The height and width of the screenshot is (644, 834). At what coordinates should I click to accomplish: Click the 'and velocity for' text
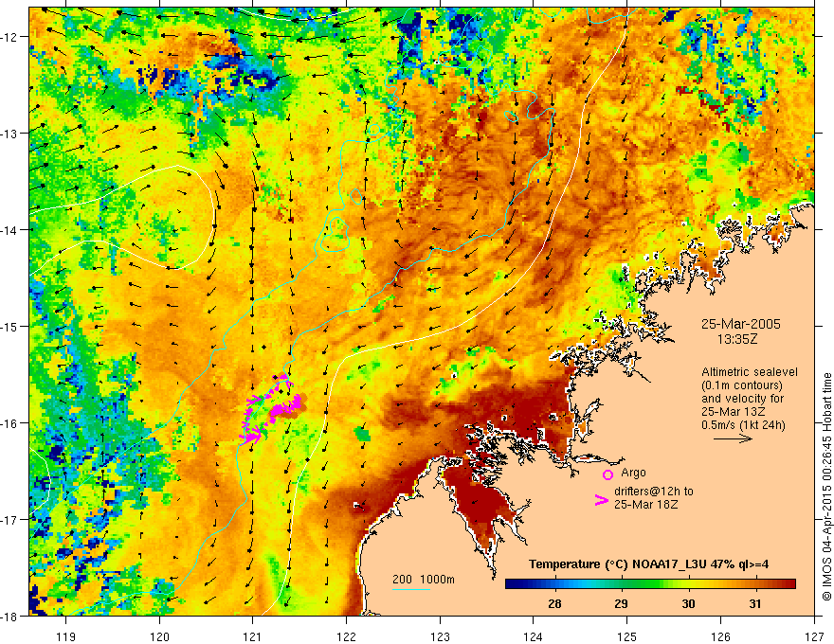742,399
